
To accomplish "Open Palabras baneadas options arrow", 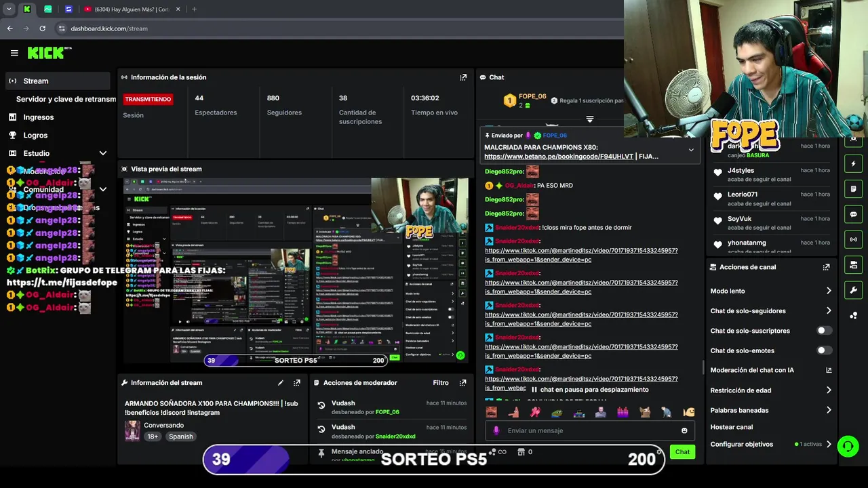I will [829, 410].
